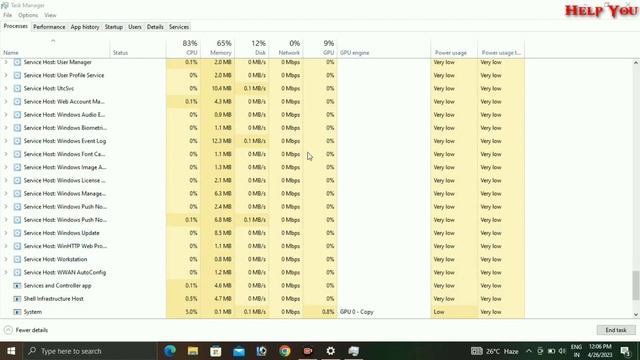Expand Service Host: User Profile Service row
The height and width of the screenshot is (360, 640).
6,75
